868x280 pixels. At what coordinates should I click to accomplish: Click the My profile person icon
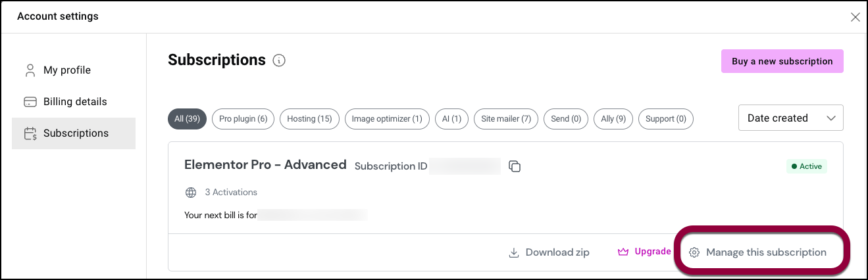point(30,70)
